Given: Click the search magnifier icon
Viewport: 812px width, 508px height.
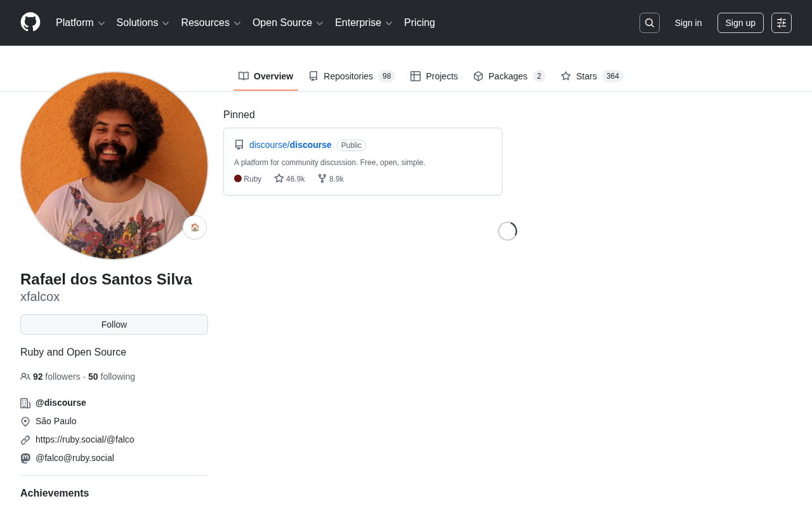Looking at the screenshot, I should (x=650, y=23).
